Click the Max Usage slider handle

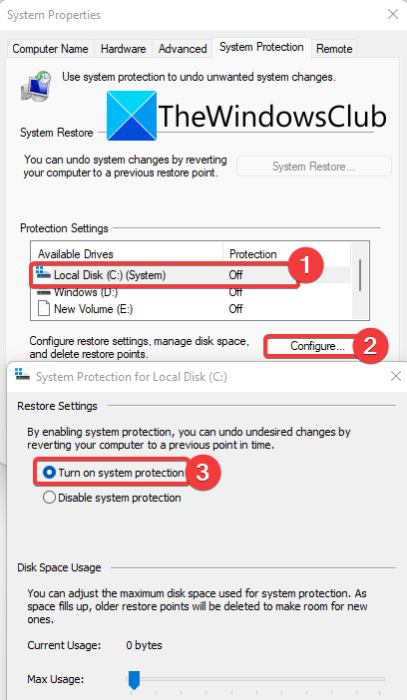click(x=134, y=680)
